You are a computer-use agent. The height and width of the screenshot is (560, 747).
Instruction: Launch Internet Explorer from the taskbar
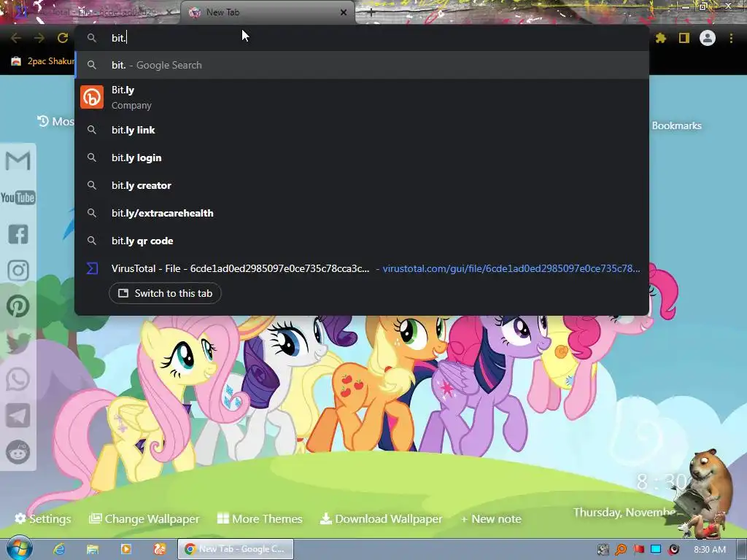[x=59, y=549]
